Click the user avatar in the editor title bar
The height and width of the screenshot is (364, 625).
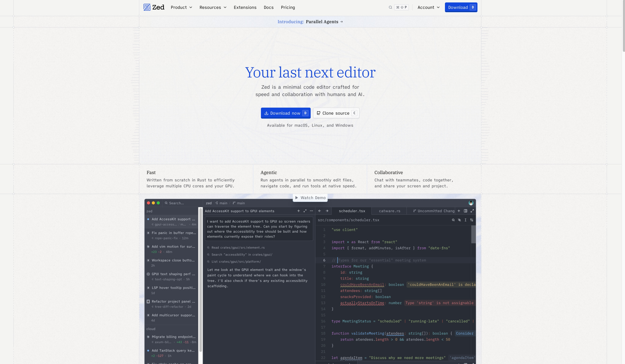click(471, 203)
